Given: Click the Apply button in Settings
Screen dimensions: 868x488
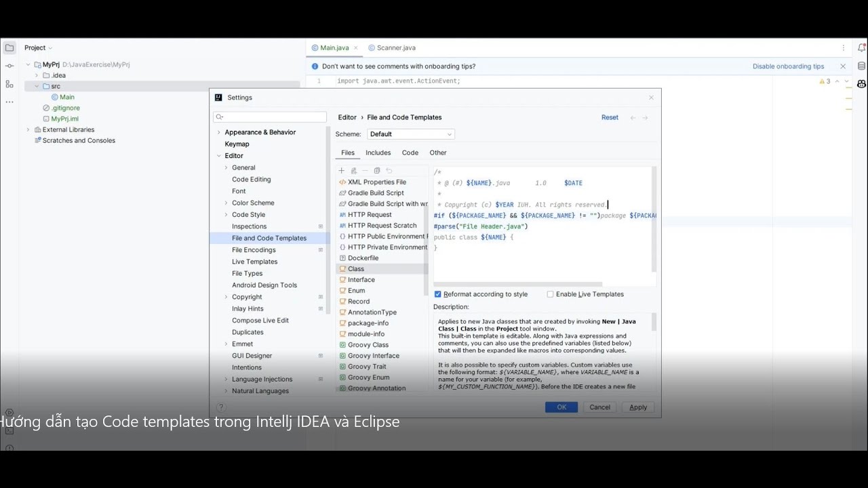Looking at the screenshot, I should point(638,407).
